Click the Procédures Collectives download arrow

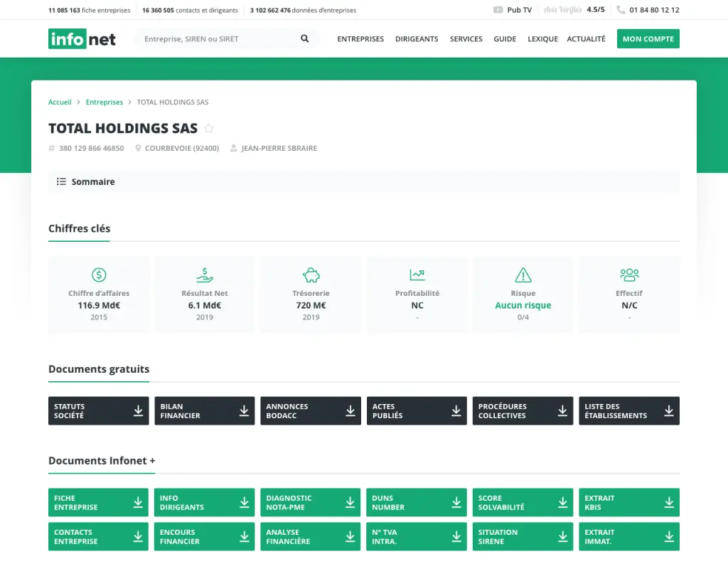click(562, 410)
